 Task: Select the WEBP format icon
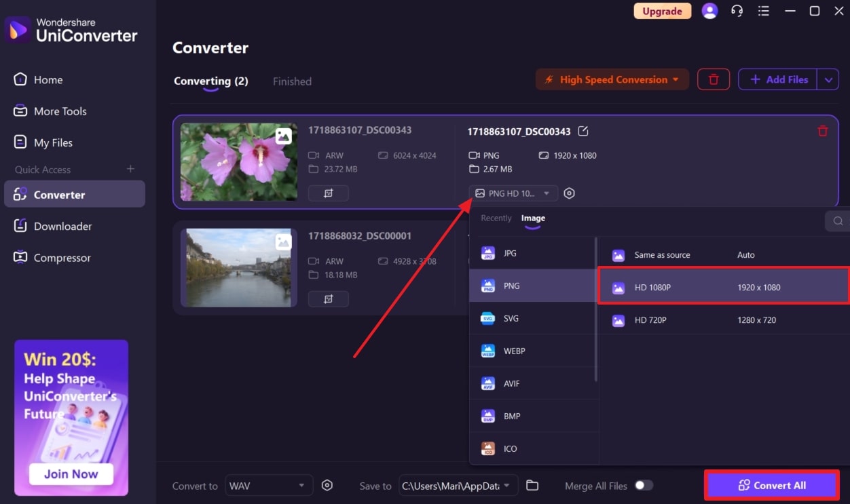click(x=488, y=351)
